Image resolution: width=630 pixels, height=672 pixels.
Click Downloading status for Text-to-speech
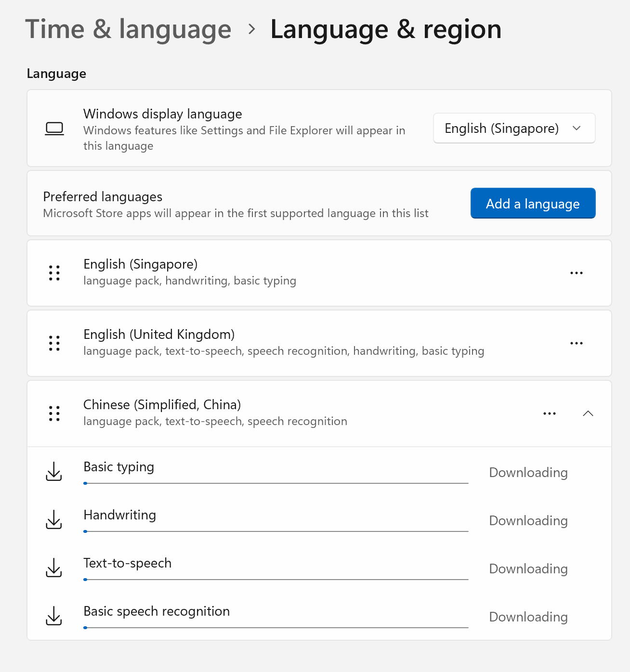click(528, 569)
